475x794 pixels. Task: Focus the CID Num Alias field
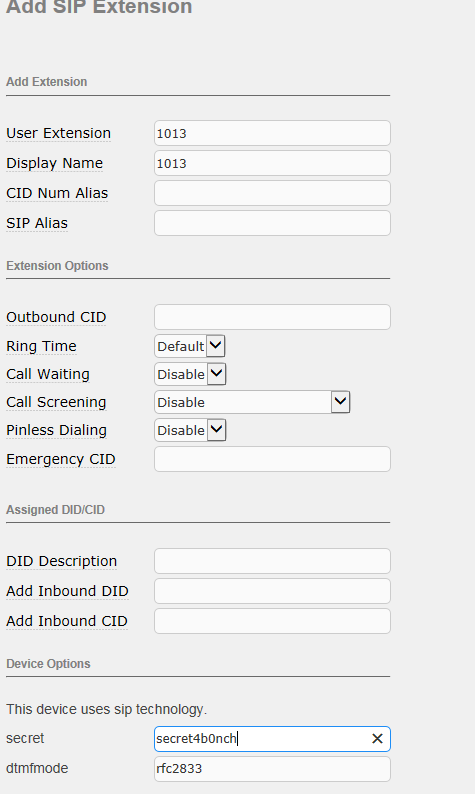(x=272, y=193)
